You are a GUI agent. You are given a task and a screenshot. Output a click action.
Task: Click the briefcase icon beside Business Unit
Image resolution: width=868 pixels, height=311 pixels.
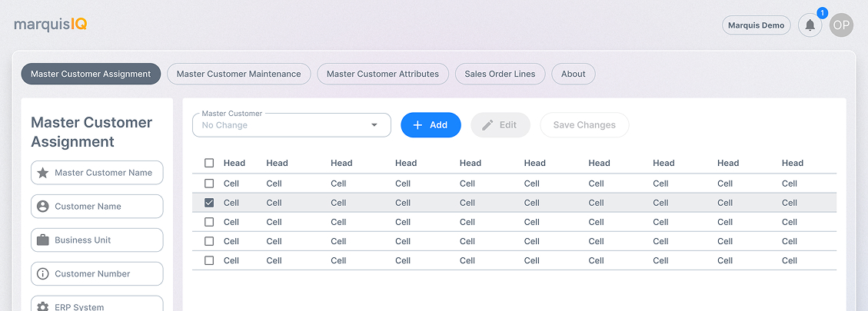(42, 240)
